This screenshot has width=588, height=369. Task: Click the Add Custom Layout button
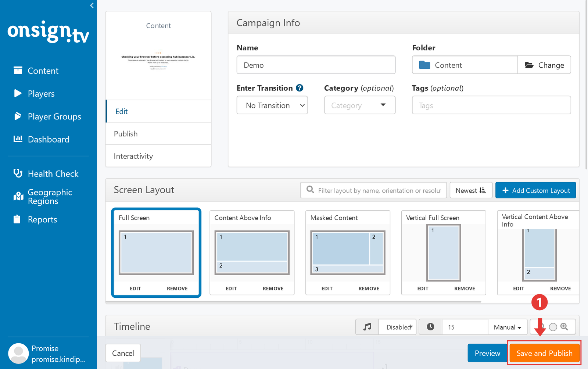click(x=535, y=190)
